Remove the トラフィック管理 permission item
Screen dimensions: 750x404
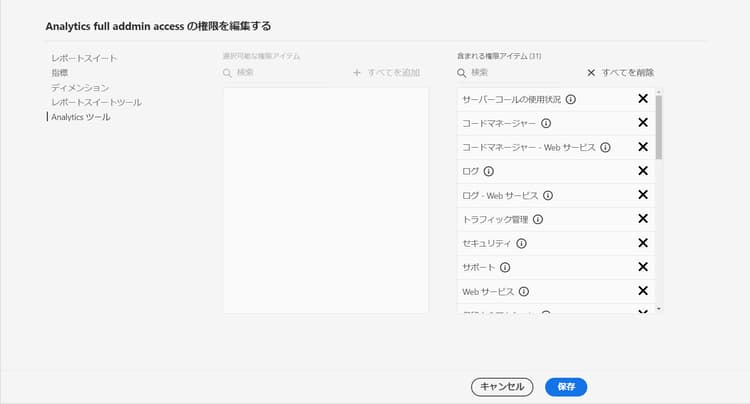pos(643,218)
